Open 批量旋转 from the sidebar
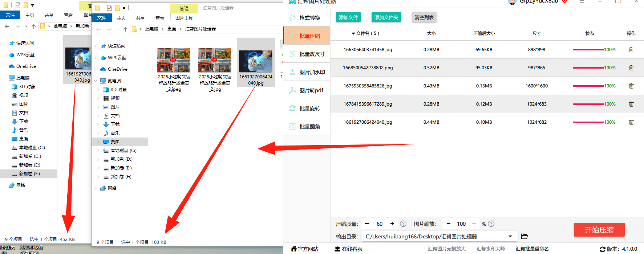The width and height of the screenshot is (644, 254). (307, 108)
